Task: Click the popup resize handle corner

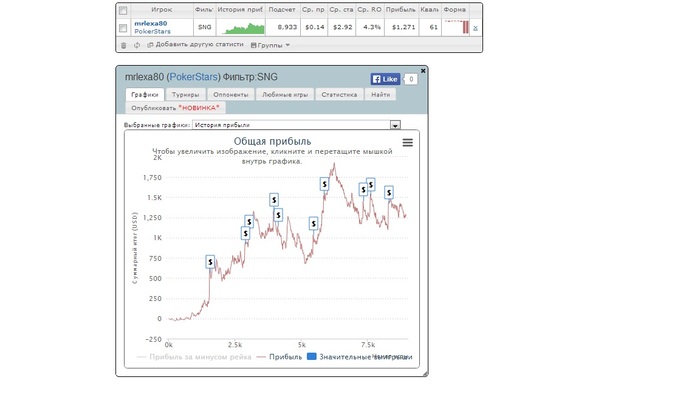Action: coord(425,374)
